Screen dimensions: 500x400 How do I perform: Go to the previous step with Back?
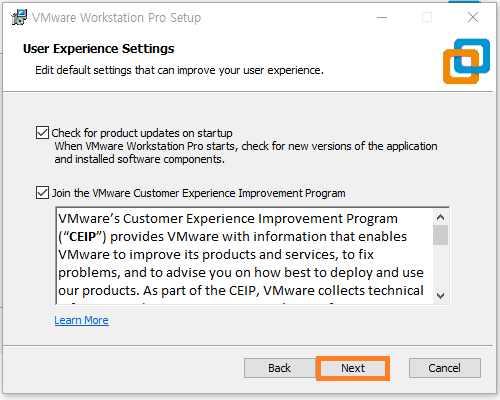pyautogui.click(x=280, y=368)
